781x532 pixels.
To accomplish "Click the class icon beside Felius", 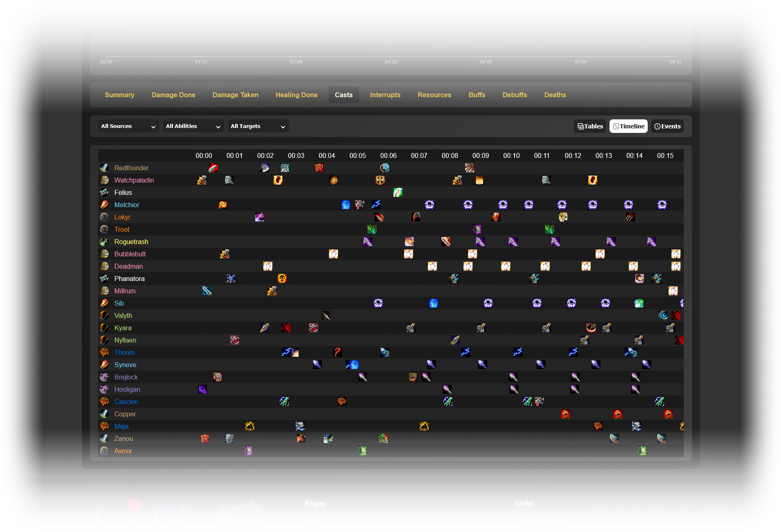I will 104,192.
